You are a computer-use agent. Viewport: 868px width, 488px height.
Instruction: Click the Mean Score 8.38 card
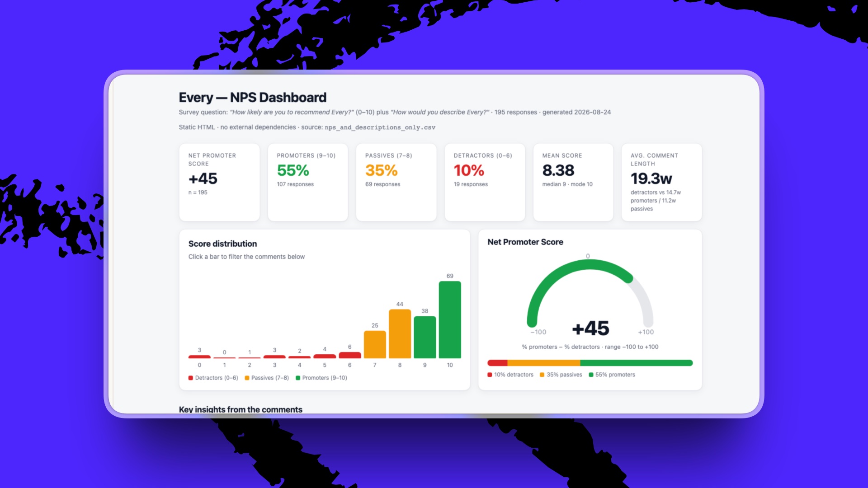pyautogui.click(x=573, y=182)
